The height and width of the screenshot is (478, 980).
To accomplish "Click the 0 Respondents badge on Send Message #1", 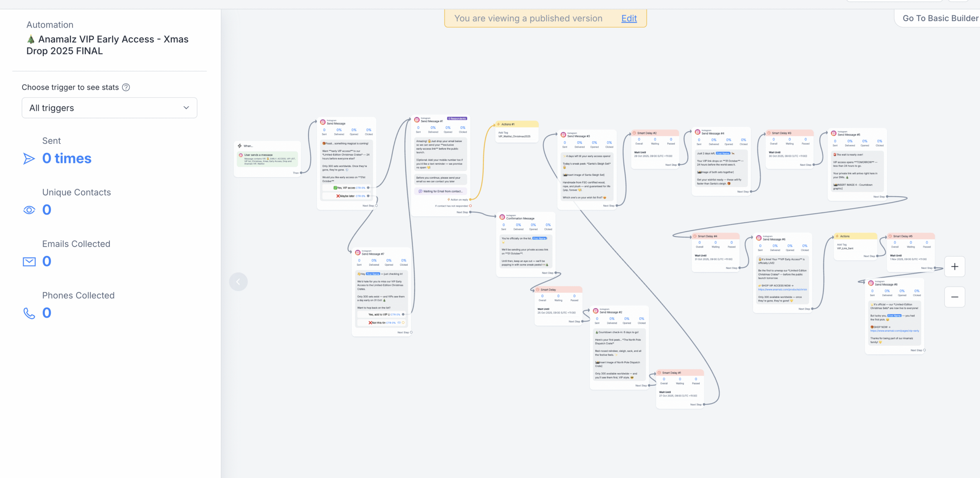I will click(456, 119).
